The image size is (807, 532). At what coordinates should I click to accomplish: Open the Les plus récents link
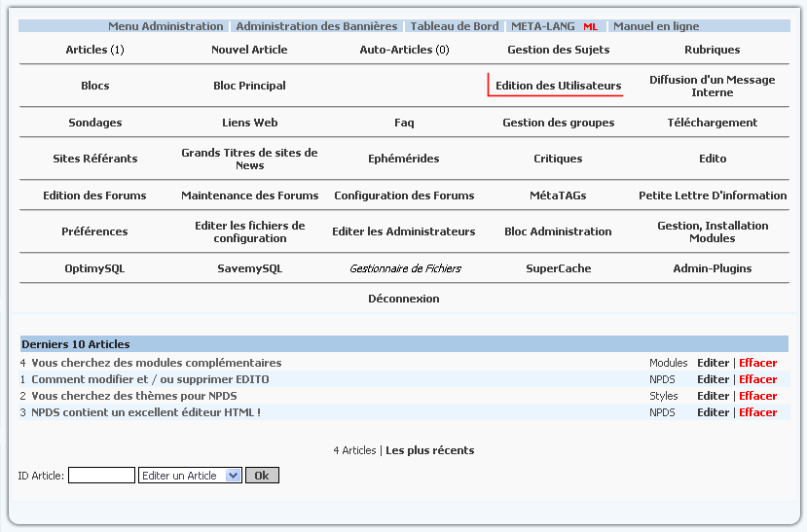[x=430, y=450]
